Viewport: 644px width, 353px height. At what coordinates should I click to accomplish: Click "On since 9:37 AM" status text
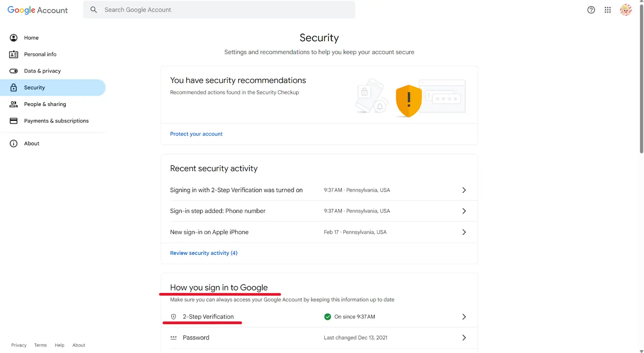[355, 317]
